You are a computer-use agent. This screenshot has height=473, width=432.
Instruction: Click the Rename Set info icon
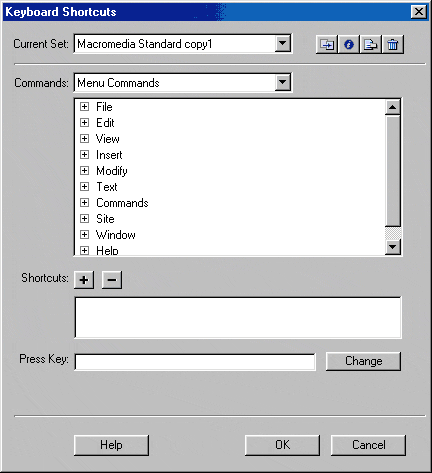tap(349, 44)
